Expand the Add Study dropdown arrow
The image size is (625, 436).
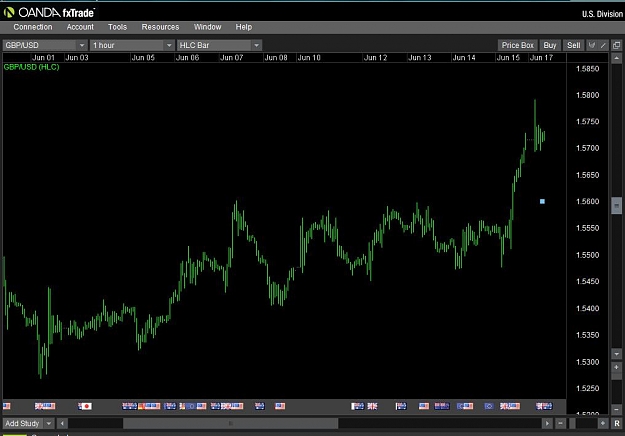49,423
